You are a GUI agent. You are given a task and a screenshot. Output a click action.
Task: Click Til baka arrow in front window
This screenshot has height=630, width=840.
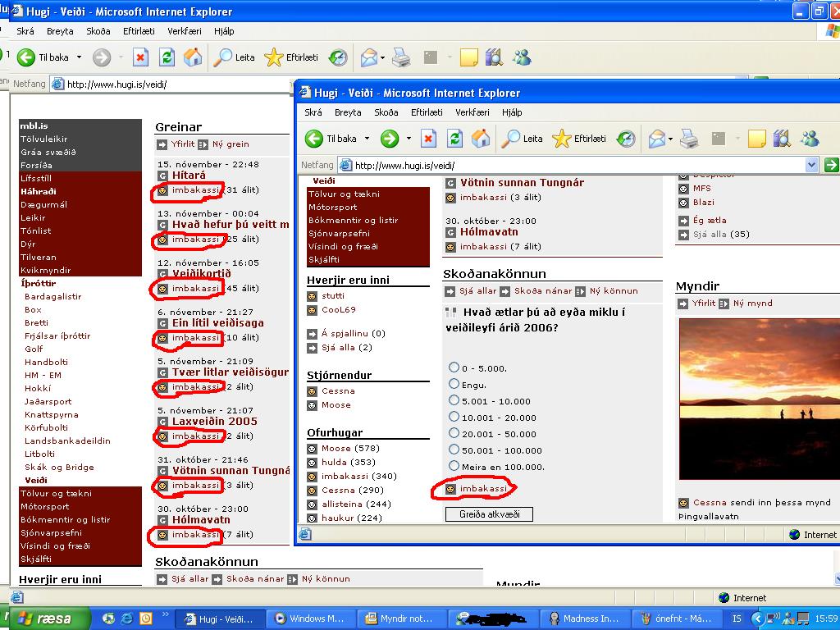(x=314, y=139)
